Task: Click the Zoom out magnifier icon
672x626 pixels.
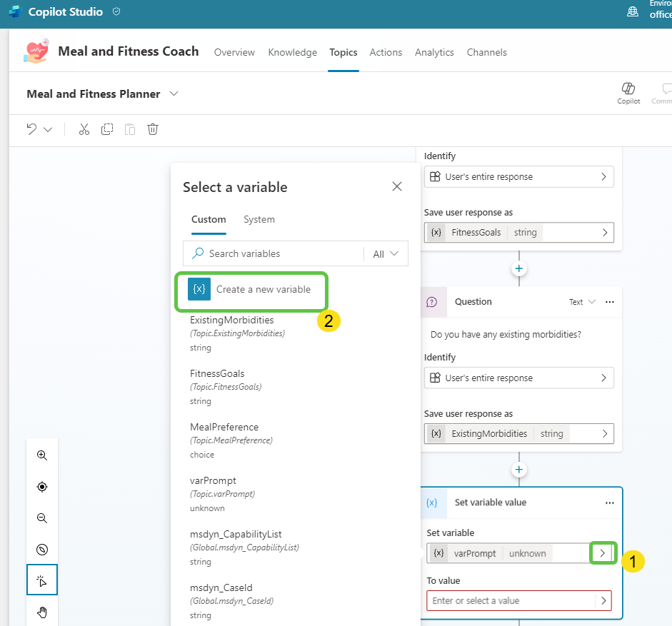Action: (x=42, y=518)
